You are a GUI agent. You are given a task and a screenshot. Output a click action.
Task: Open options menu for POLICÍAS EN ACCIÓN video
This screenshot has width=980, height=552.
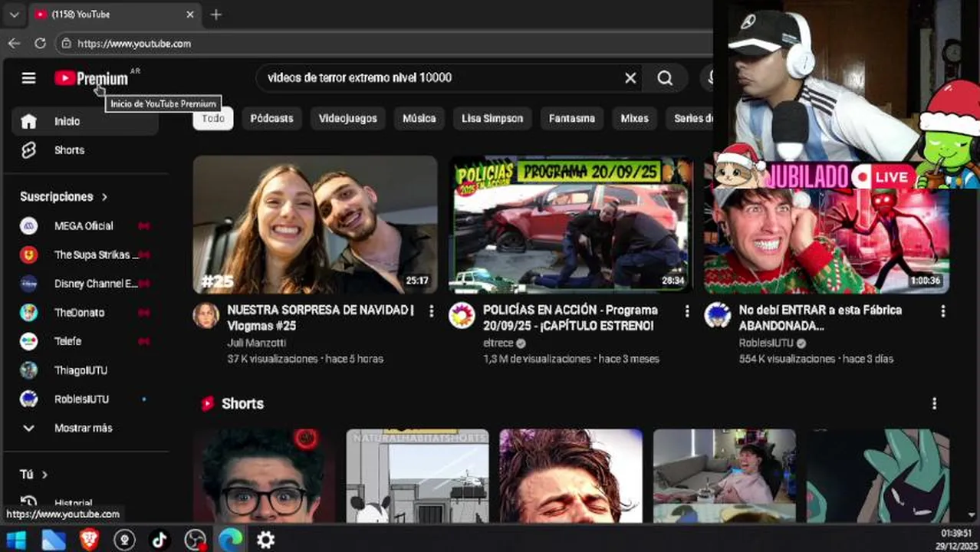[687, 311]
